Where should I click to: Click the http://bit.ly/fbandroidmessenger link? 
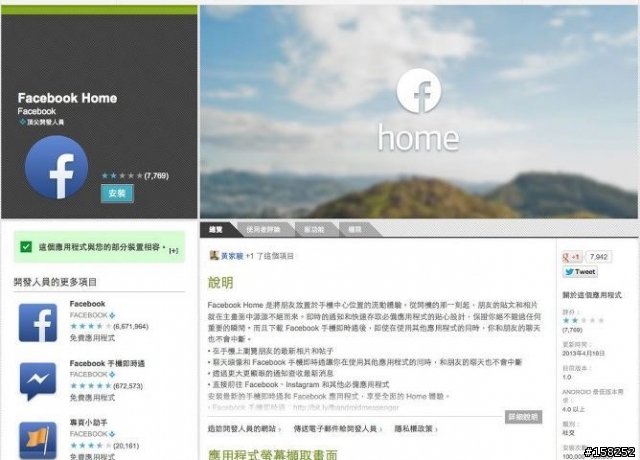(x=346, y=407)
